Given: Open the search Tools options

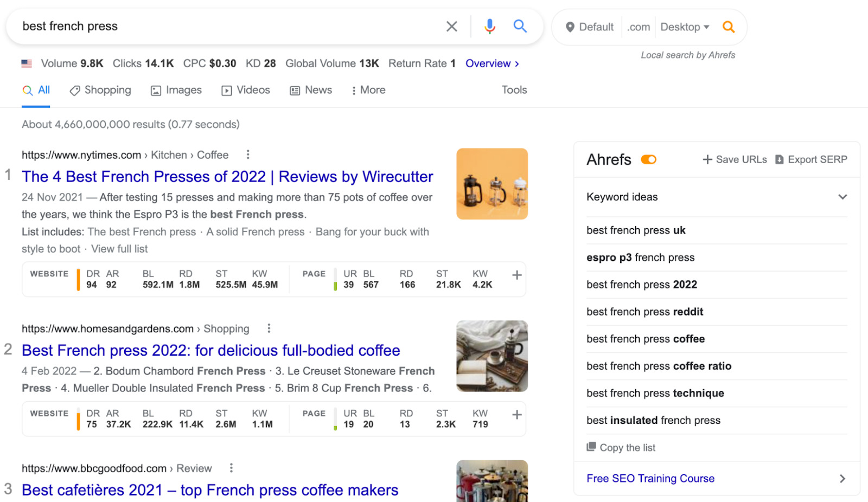Looking at the screenshot, I should pyautogui.click(x=514, y=90).
